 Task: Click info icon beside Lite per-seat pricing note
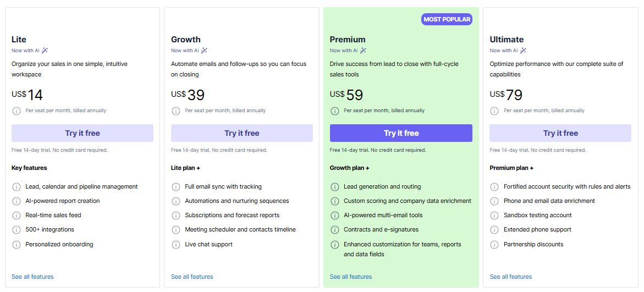16,111
